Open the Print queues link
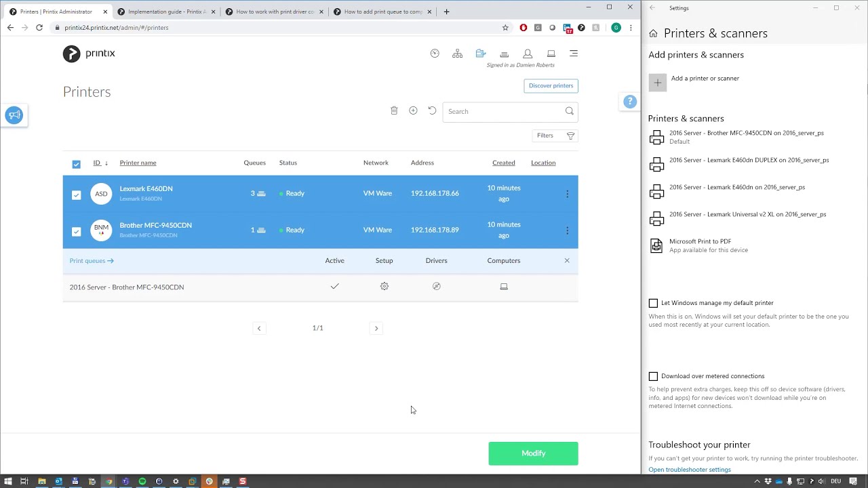Image resolution: width=868 pixels, height=488 pixels. pyautogui.click(x=92, y=260)
